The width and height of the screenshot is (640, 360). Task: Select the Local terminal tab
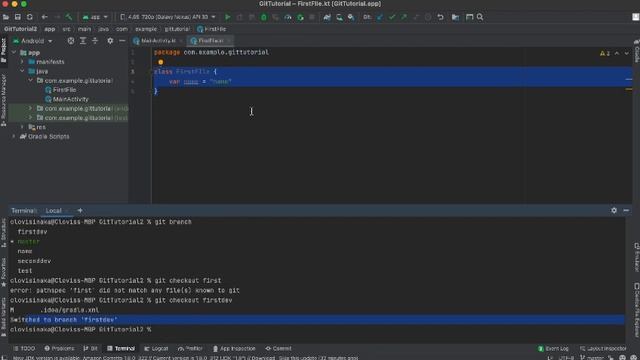click(53, 211)
